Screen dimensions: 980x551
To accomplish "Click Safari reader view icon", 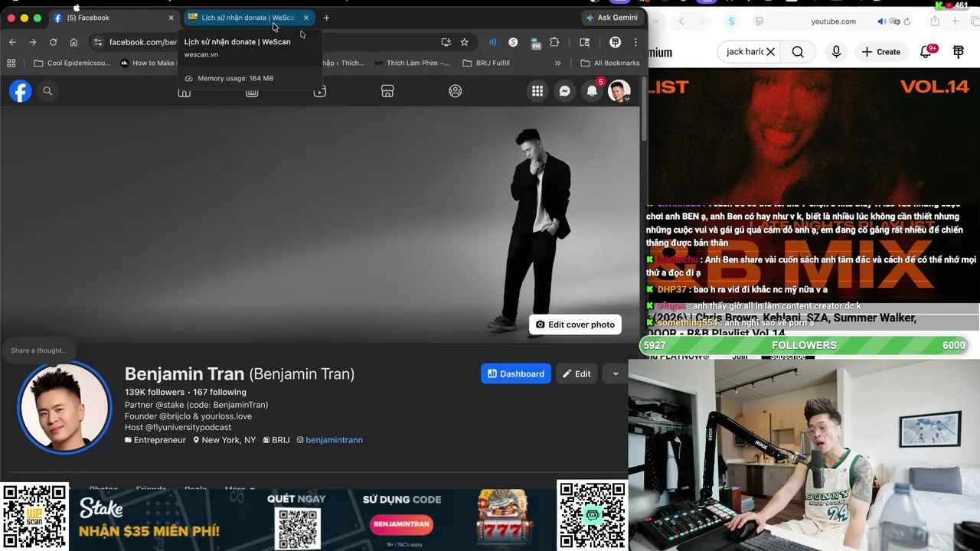I will tap(759, 21).
